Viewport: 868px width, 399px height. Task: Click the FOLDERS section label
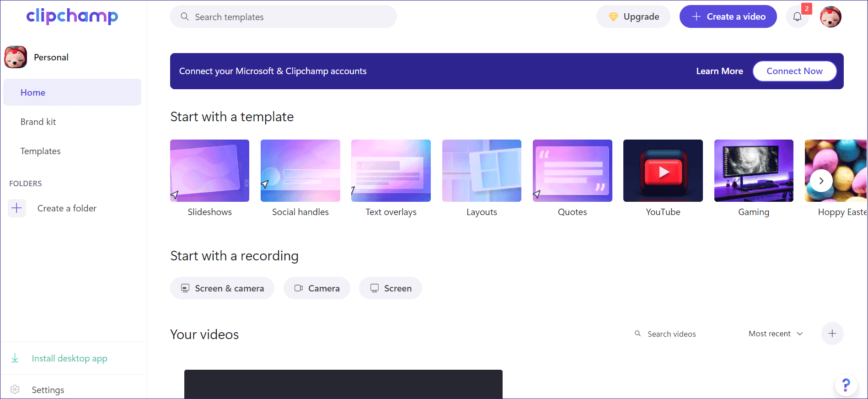click(26, 183)
